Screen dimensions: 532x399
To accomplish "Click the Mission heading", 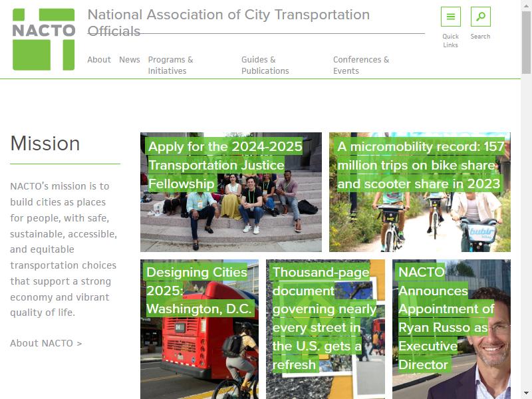I will pyautogui.click(x=45, y=144).
